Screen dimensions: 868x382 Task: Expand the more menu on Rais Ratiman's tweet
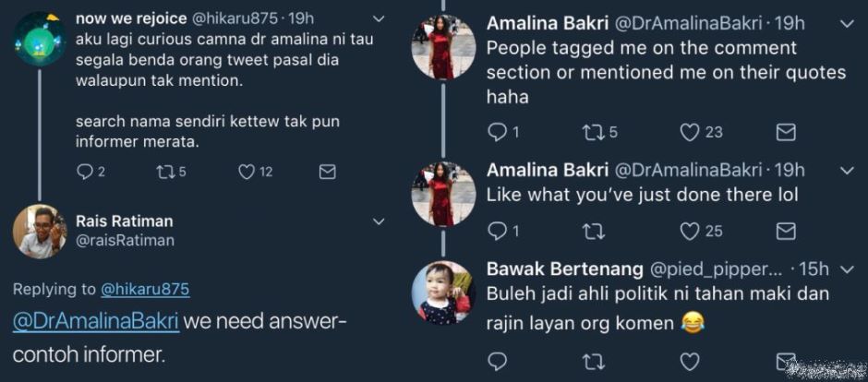tap(378, 221)
